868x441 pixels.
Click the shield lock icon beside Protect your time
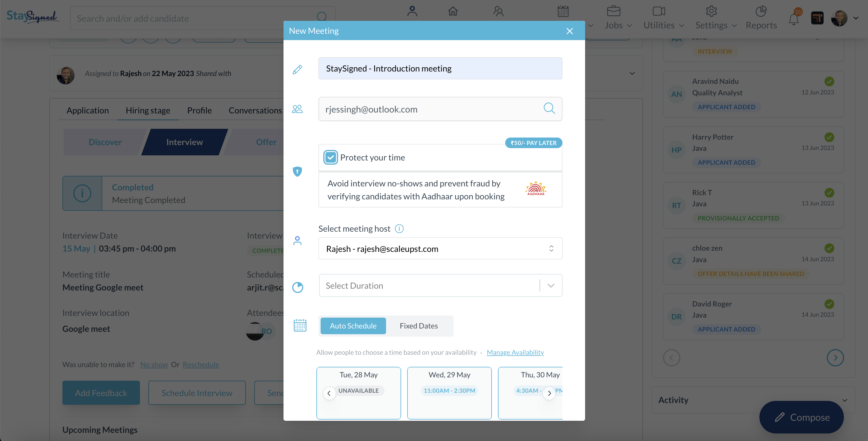(x=297, y=171)
